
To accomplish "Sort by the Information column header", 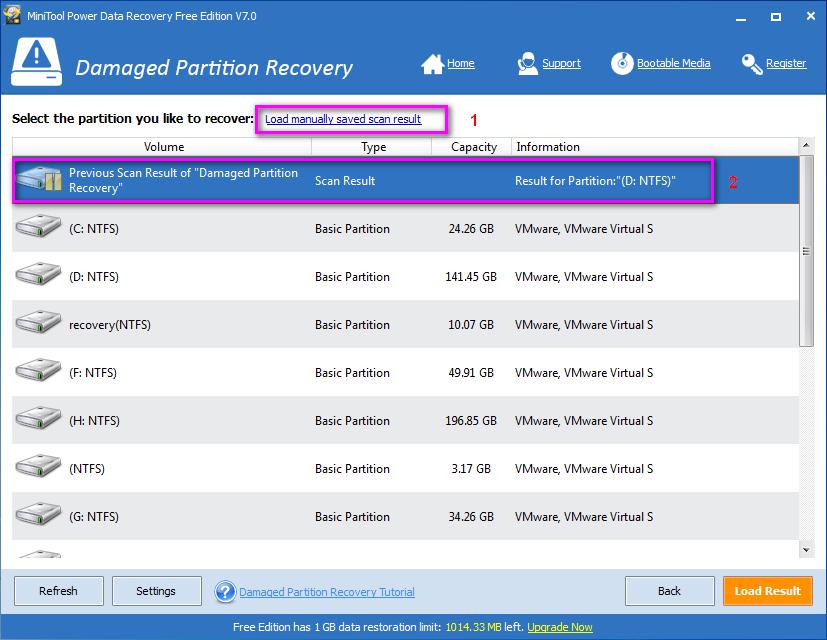I will tap(656, 147).
